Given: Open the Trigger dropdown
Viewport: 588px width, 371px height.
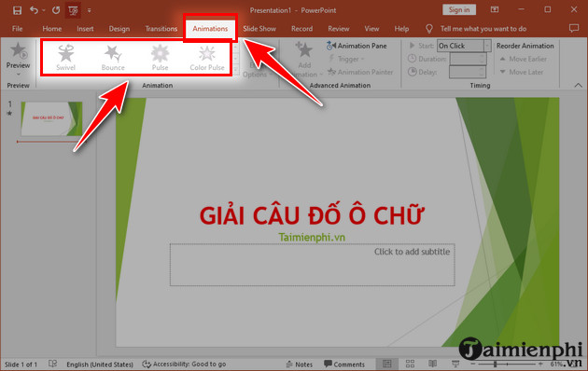Looking at the screenshot, I should click(346, 59).
